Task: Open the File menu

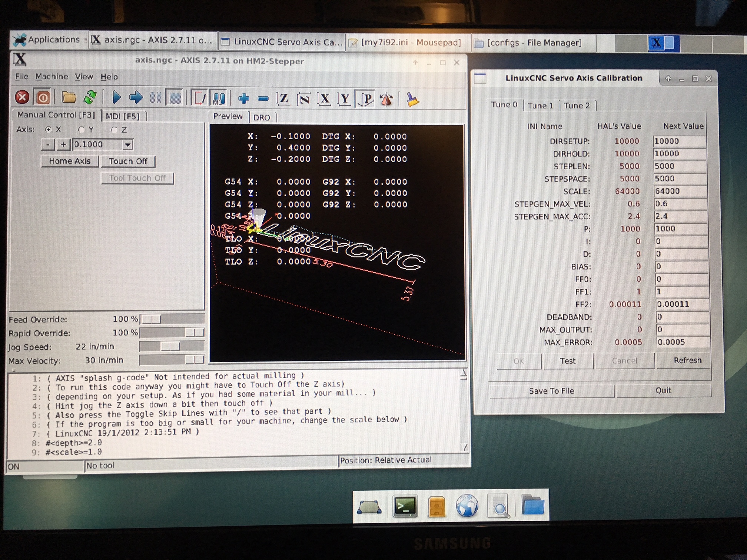Action: pyautogui.click(x=22, y=77)
